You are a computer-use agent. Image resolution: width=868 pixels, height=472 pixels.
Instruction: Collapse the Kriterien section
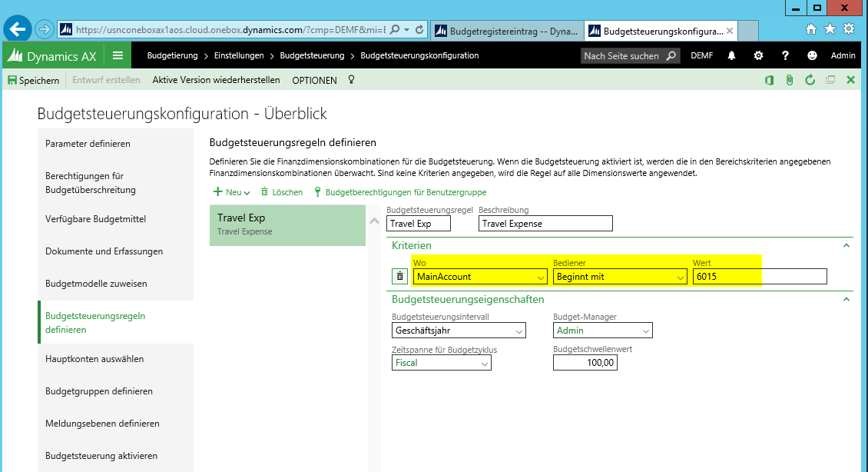[846, 245]
